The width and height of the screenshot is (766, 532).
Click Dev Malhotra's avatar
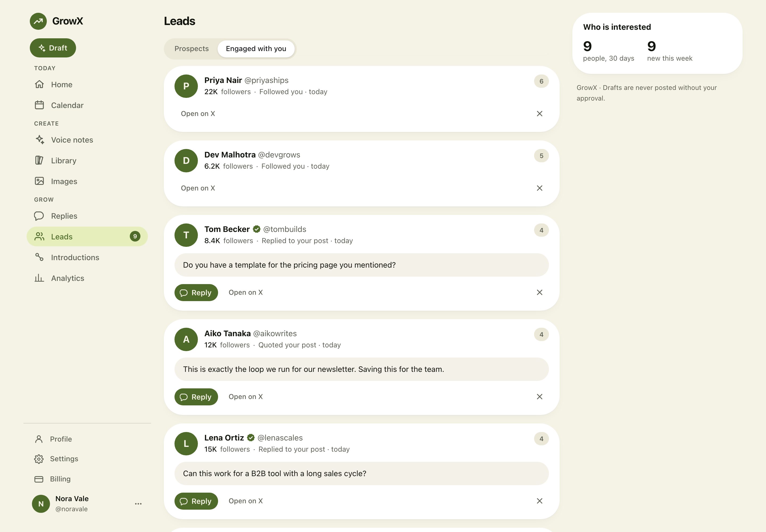(186, 161)
